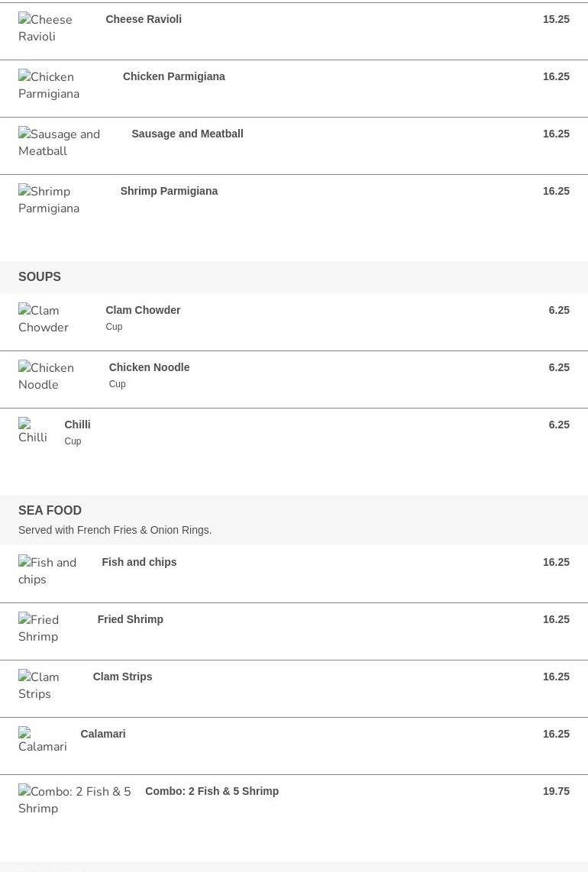Viewport: 588px width, 872px height.
Task: Select the Chicken Parmigiana item title
Action: [x=173, y=76]
